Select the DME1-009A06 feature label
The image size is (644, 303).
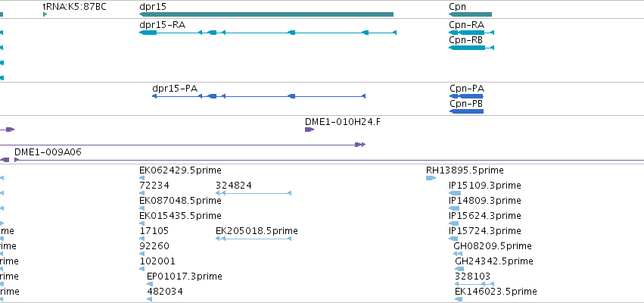point(48,152)
